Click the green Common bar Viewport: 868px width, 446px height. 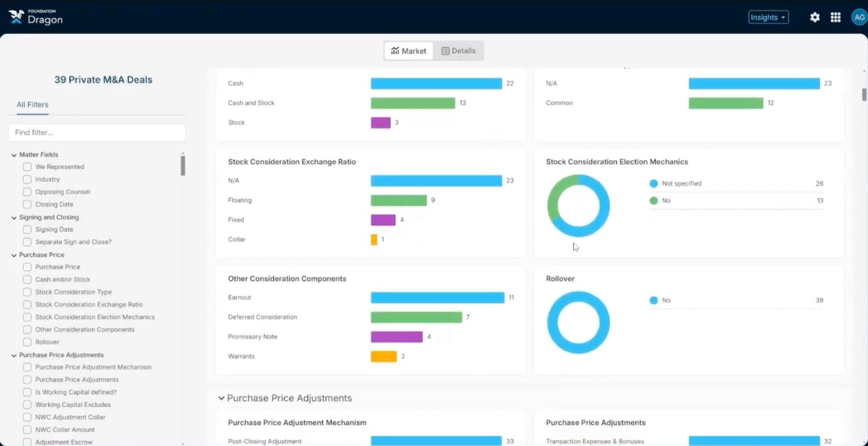[726, 103]
